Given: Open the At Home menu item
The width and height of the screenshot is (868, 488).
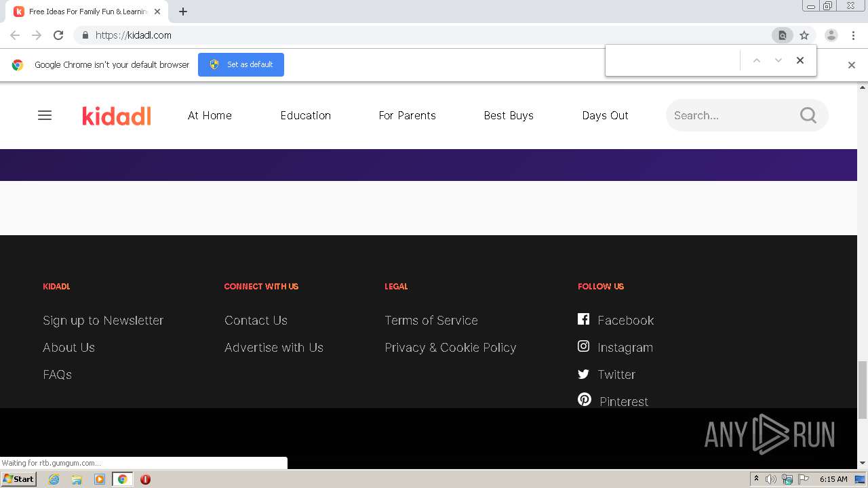Looking at the screenshot, I should click(210, 115).
